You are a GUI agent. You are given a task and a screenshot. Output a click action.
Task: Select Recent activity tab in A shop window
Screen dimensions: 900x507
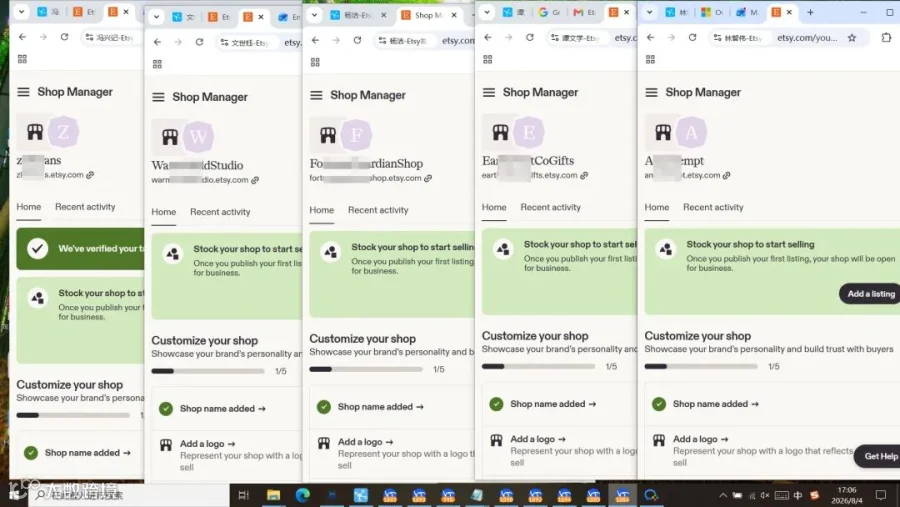[x=713, y=207]
